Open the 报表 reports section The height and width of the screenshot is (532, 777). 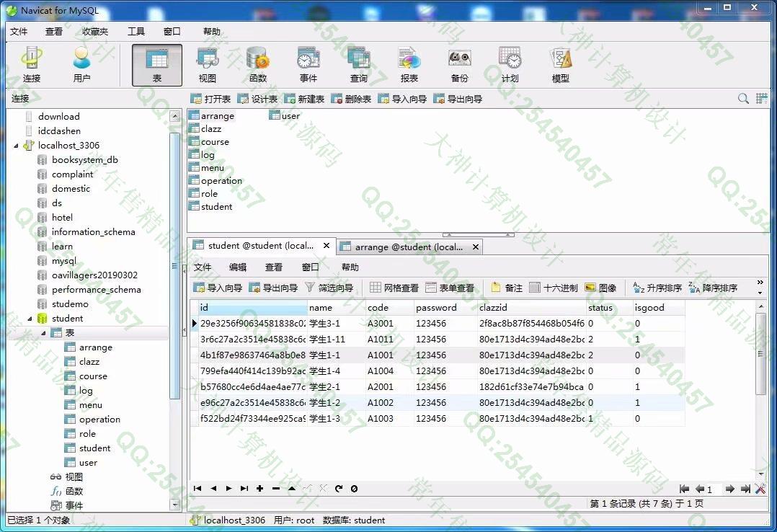[x=409, y=65]
